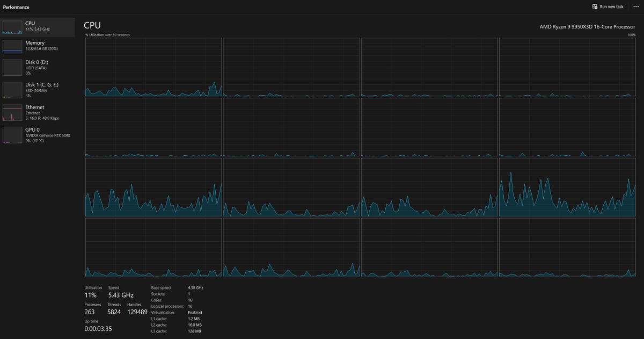
Task: Click Memory usage text 12.8/63.6 GB (20%)
Action: 42,48
